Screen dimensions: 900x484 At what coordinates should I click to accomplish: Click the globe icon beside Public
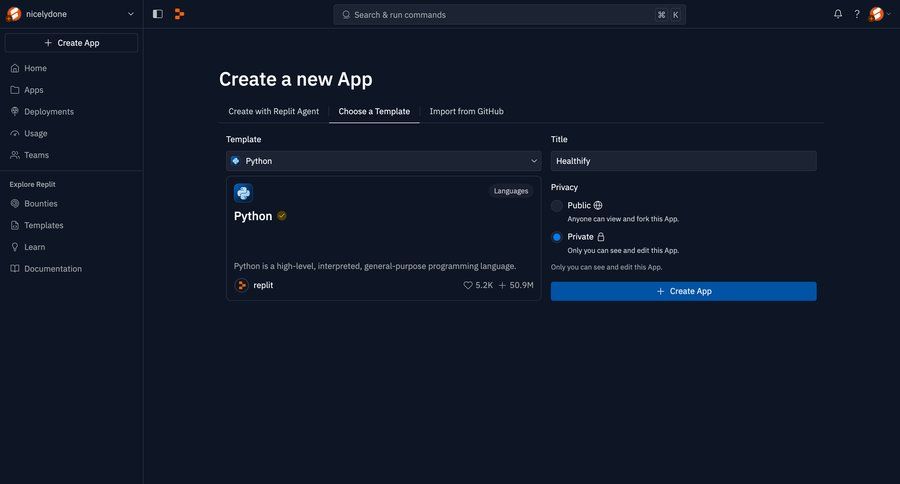tap(598, 205)
